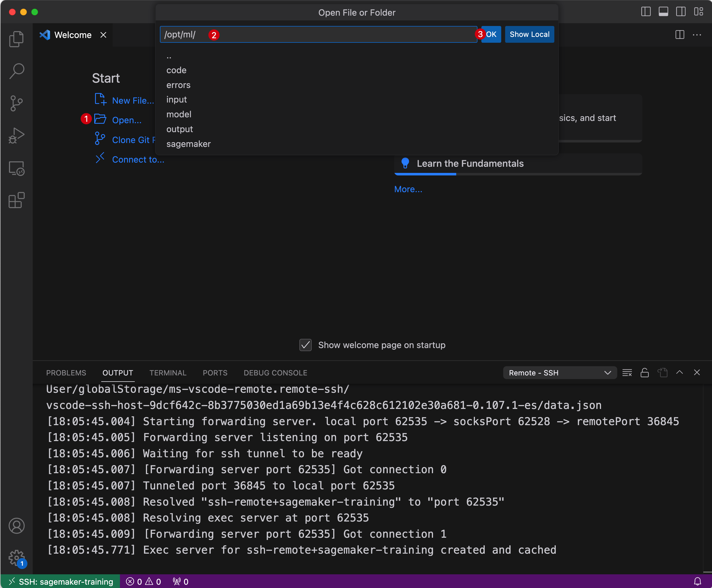Image resolution: width=712 pixels, height=588 pixels.
Task: Maximize the panel with chevron up
Action: [680, 373]
